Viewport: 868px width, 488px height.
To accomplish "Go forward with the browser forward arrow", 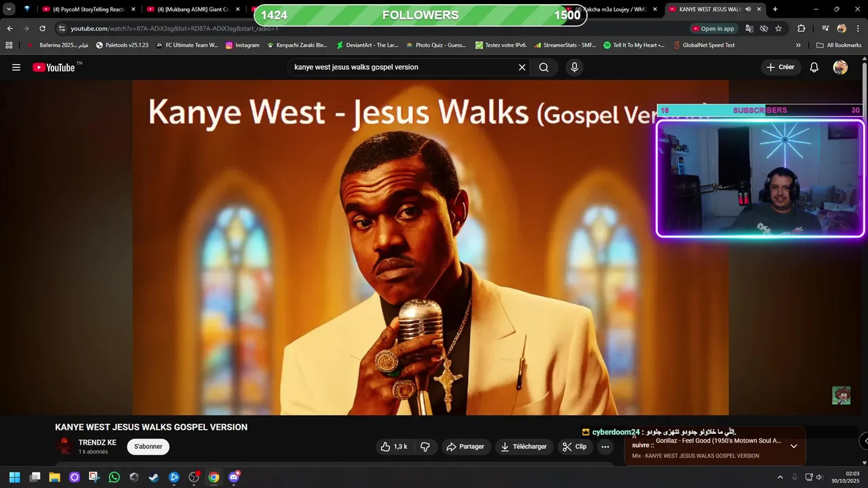I will click(26, 28).
